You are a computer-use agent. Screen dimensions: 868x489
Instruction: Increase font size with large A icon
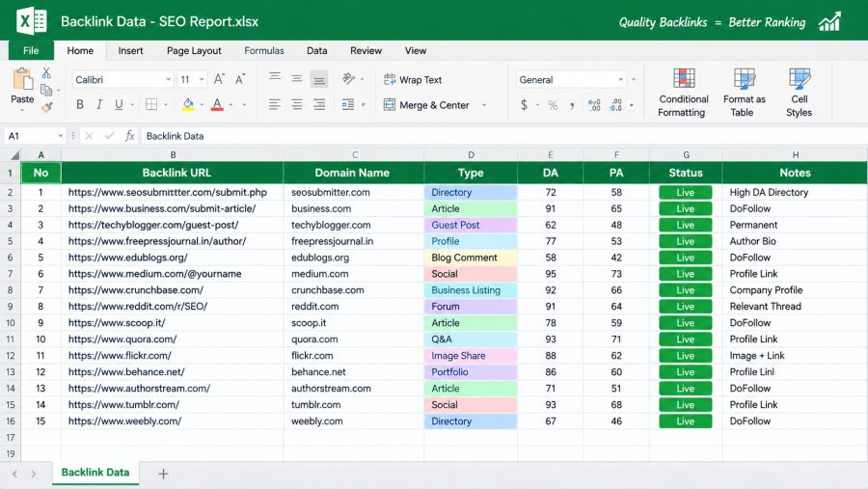coord(219,79)
